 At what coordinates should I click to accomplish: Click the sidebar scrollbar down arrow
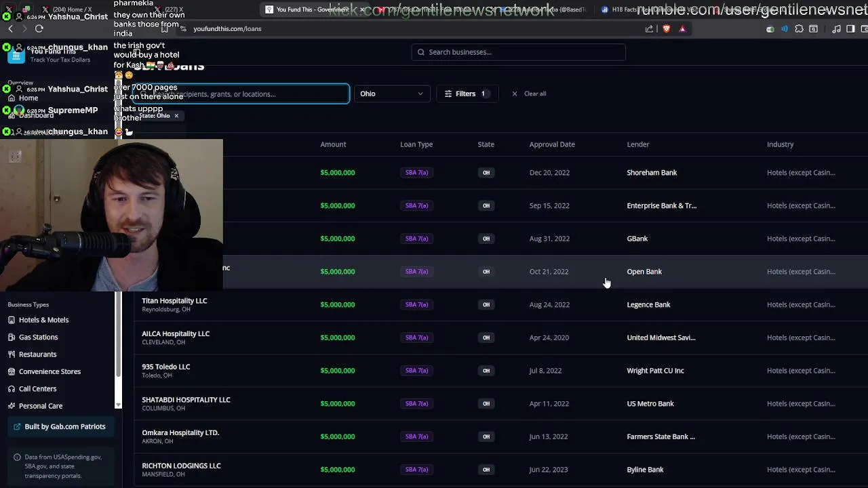click(119, 405)
